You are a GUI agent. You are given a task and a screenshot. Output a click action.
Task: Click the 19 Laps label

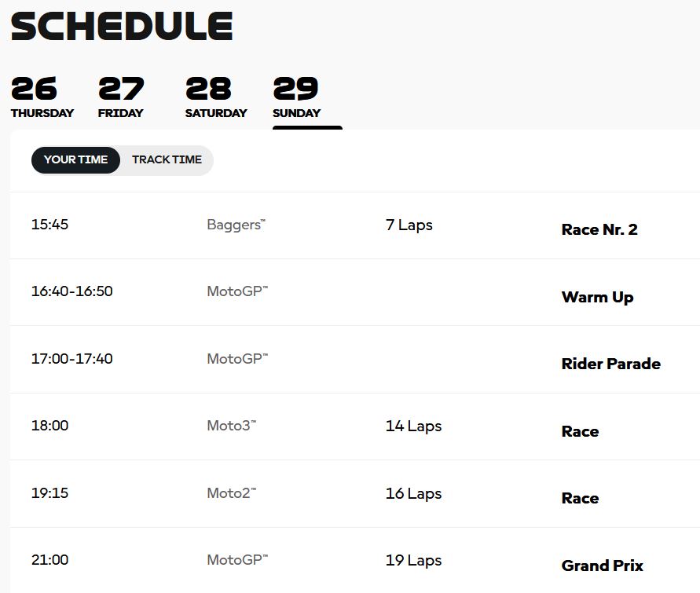[413, 561]
